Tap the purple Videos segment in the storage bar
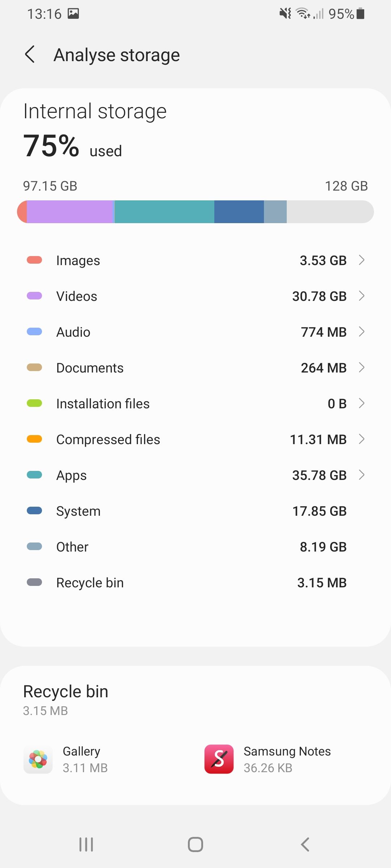This screenshot has width=391, height=868. click(x=71, y=212)
